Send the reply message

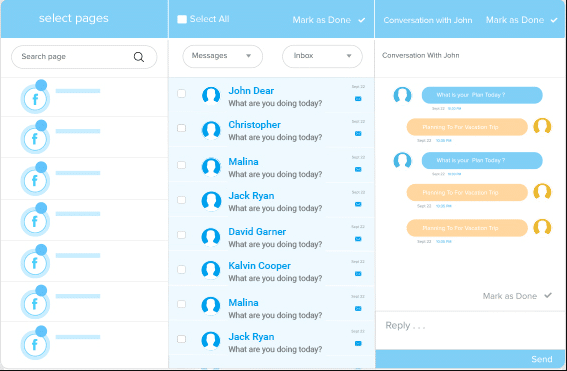[x=542, y=359]
